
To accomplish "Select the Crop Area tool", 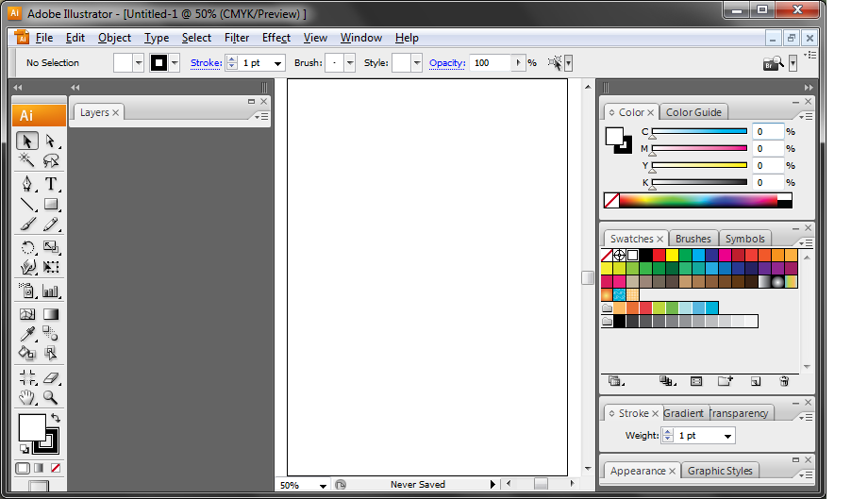I will pyautogui.click(x=26, y=377).
